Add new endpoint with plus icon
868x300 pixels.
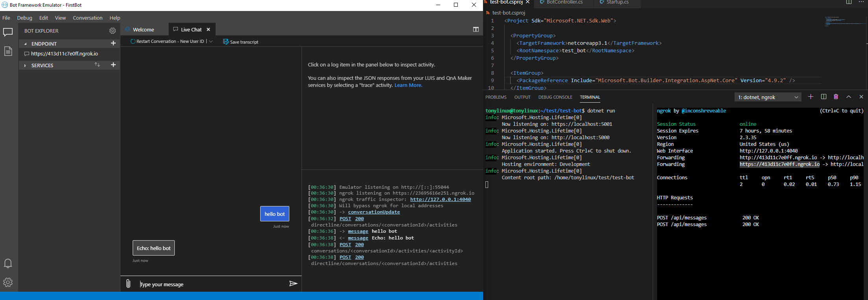point(113,43)
